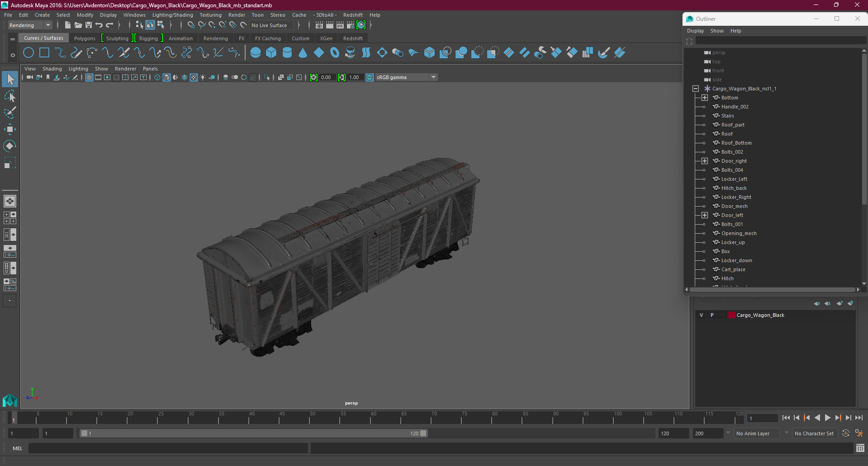The image size is (868, 466).
Task: Play the animation forwards
Action: point(827,418)
